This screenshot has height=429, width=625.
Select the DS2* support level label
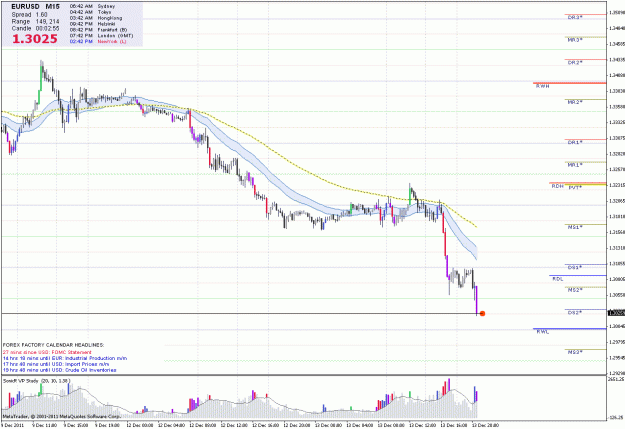pyautogui.click(x=575, y=313)
